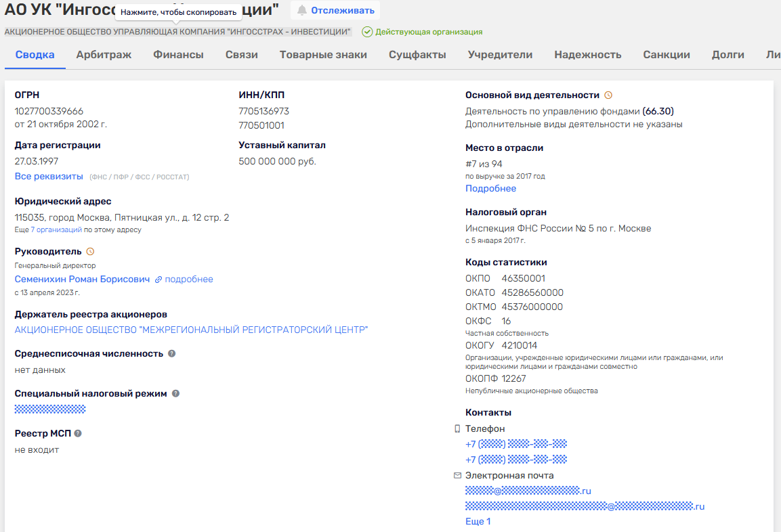Click Подробнее under Место в отрасли
781x532 pixels.
[x=490, y=189]
